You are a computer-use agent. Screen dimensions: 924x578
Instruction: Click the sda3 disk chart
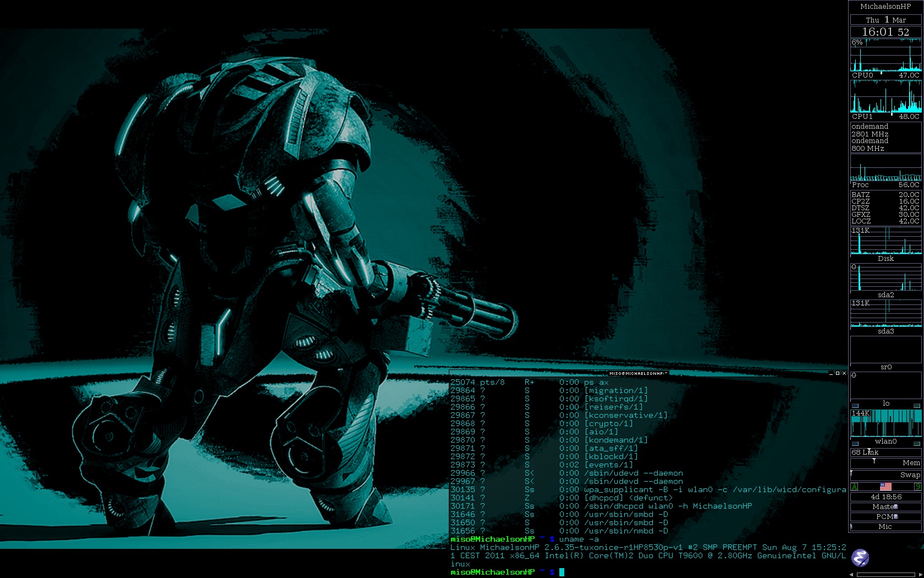(886, 313)
